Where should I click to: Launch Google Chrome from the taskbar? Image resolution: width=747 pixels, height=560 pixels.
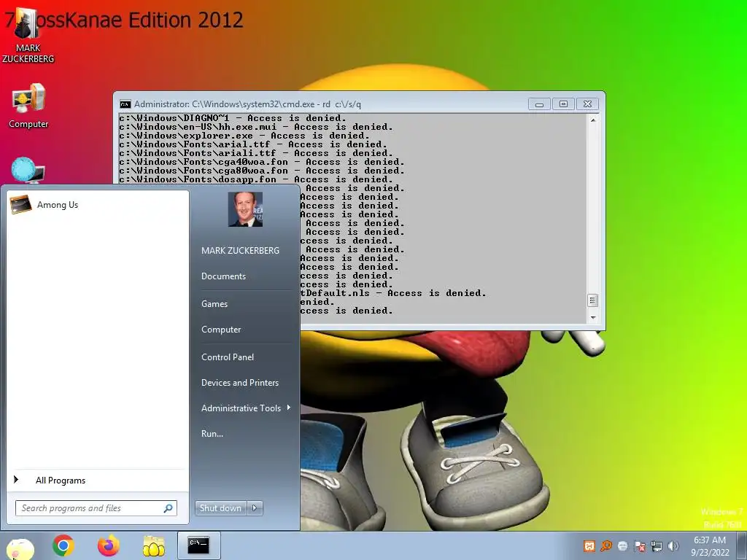click(x=63, y=545)
